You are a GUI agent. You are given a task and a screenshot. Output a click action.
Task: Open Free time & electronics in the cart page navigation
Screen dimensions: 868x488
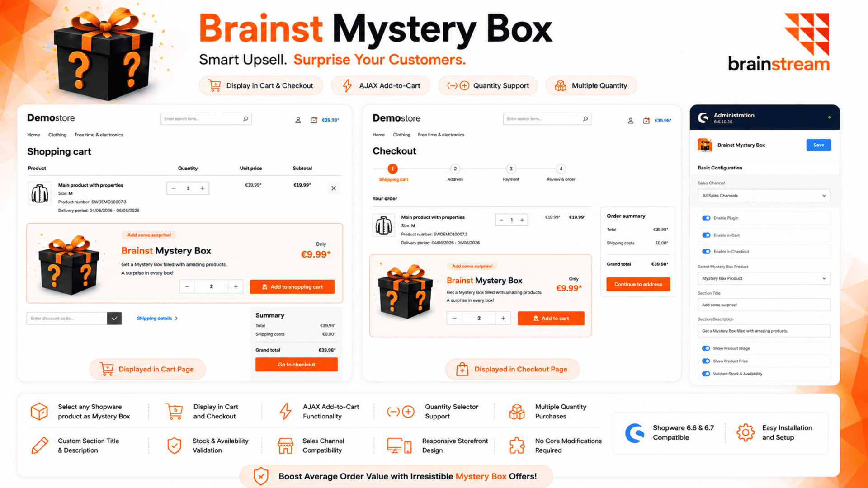pos(99,135)
